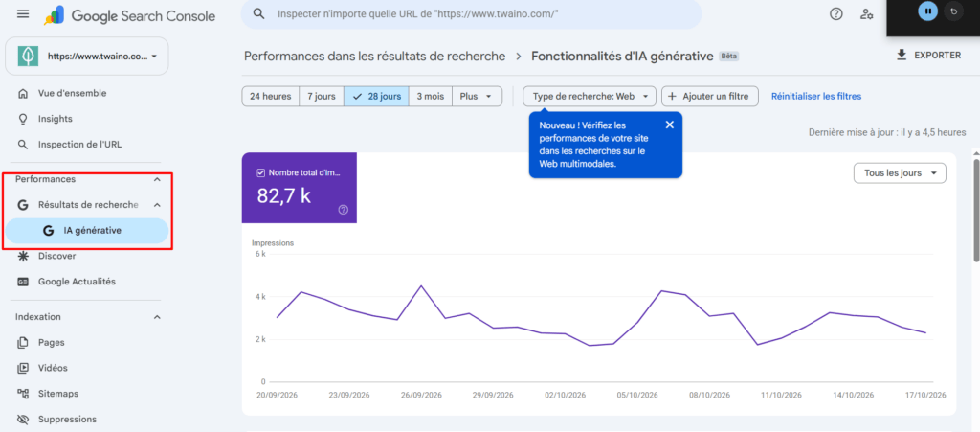The height and width of the screenshot is (432, 980).
Task: Click the page vertical scrollbar
Action: click(x=975, y=210)
